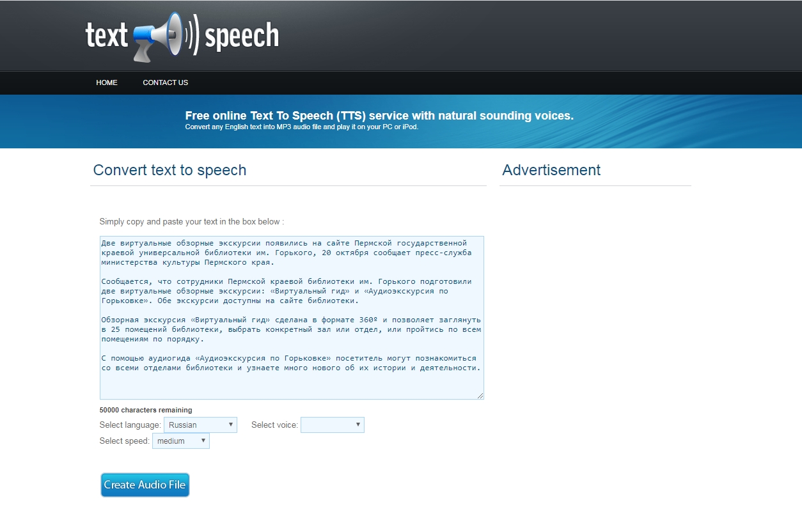Image resolution: width=802 pixels, height=532 pixels.
Task: Open the Select speed dropdown
Action: coord(180,441)
